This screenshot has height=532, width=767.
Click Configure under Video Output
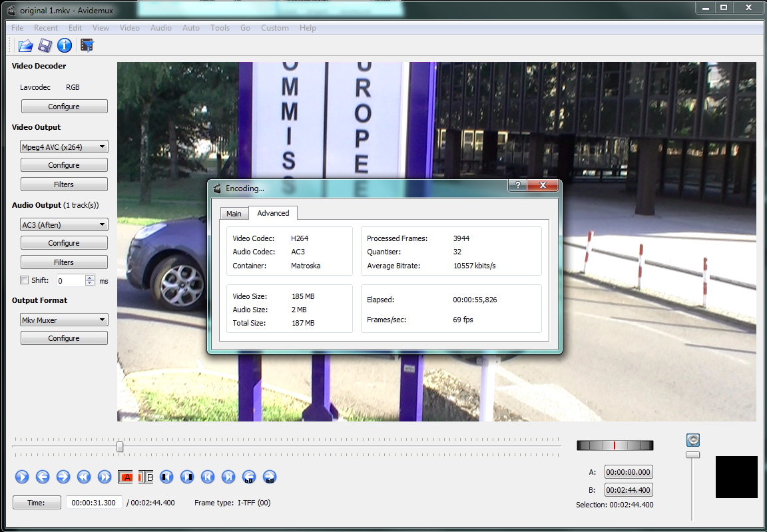point(64,165)
